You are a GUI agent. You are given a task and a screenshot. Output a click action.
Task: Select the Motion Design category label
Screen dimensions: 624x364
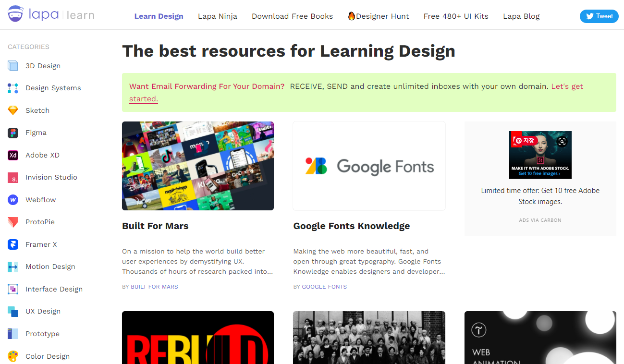50,267
